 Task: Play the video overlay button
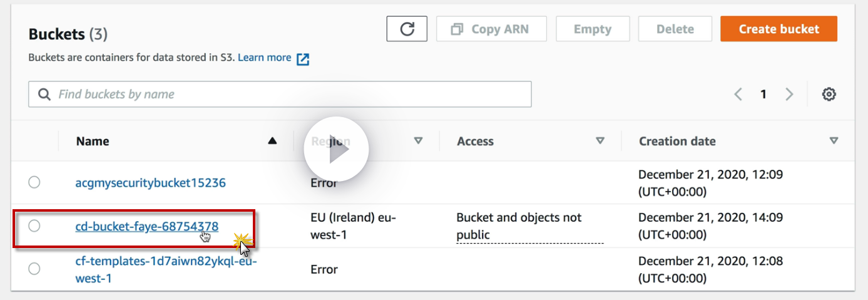[337, 149]
